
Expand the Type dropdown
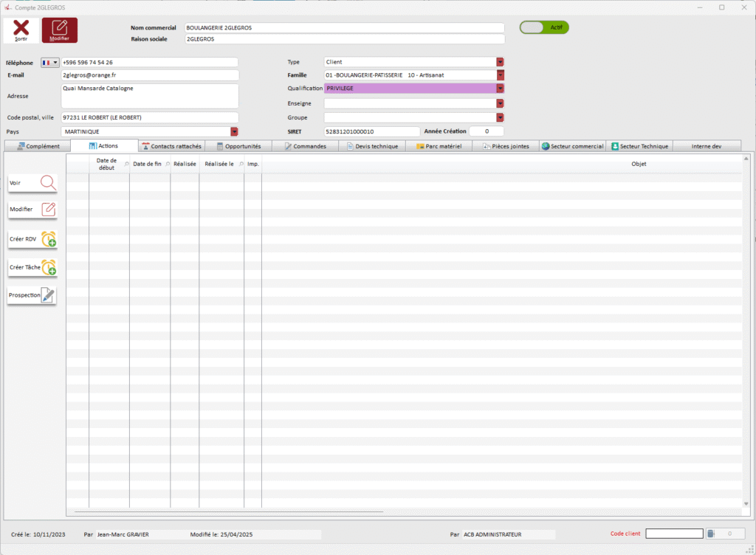pos(500,62)
